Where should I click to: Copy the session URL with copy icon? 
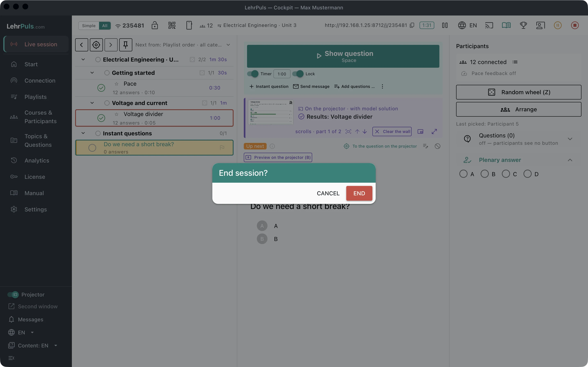tap(412, 25)
